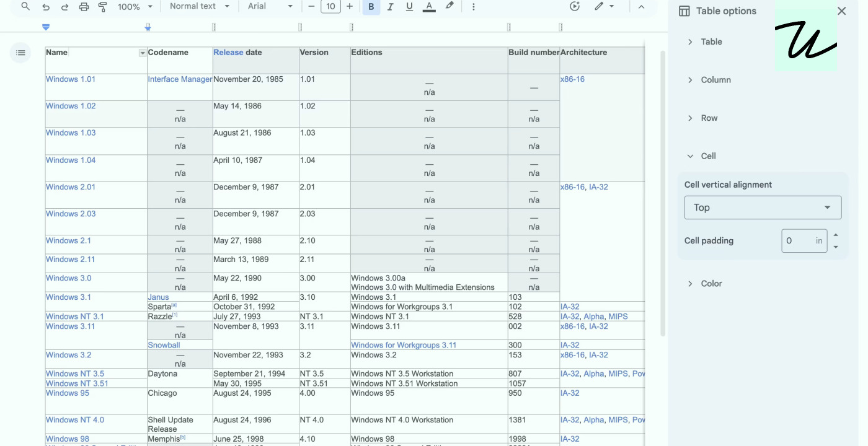868x446 pixels.
Task: Click the font size field showing 10
Action: pos(330,6)
